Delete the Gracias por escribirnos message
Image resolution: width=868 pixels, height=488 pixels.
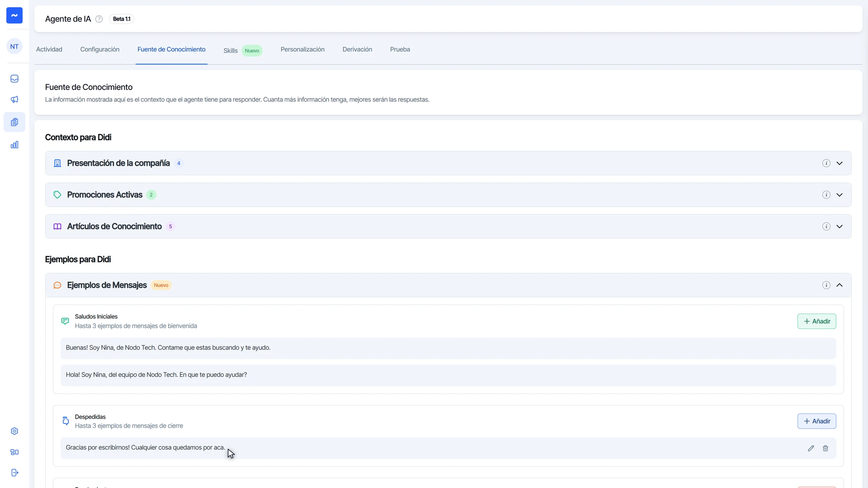pos(826,448)
